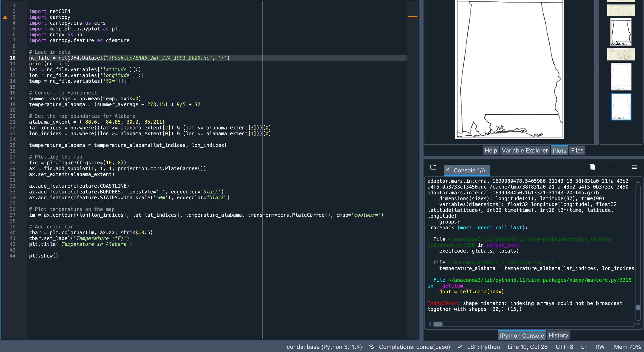Click the 'print(nc_file)' code line

tap(49, 64)
